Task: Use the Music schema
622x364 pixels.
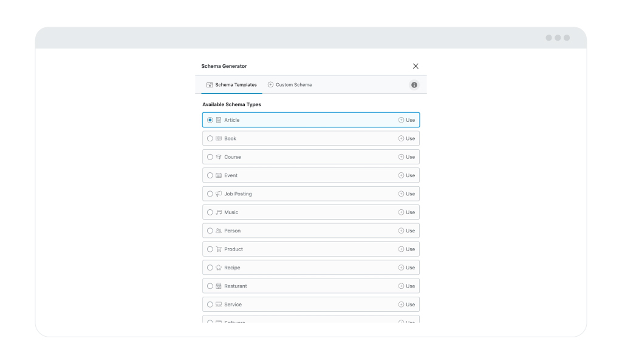Action: [406, 212]
